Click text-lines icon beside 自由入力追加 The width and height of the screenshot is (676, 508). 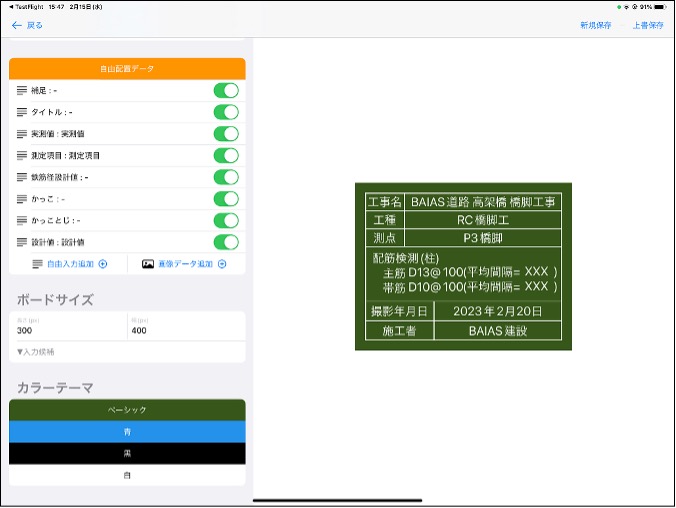pyautogui.click(x=38, y=264)
